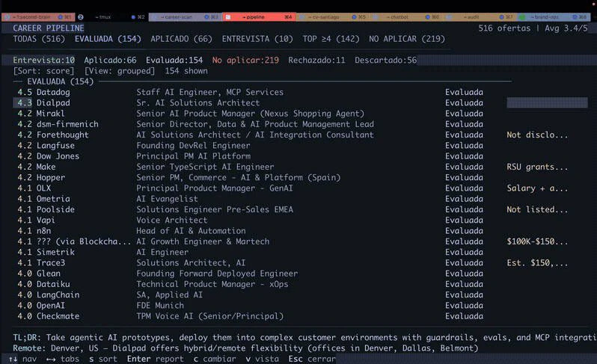
Task: Click the 'tabs' arrows hint in footer
Action: [x=62, y=359]
